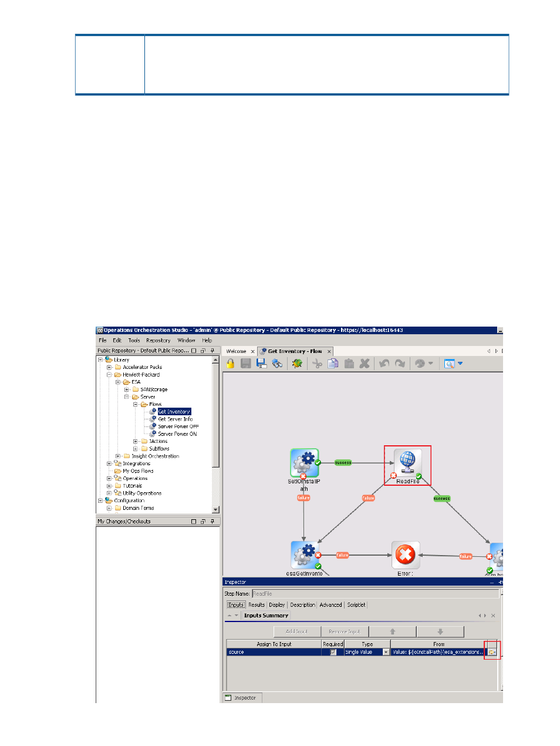This screenshot has height=746, width=560.
Task: Click the Inspector navigation back arrow
Action: (x=480, y=616)
